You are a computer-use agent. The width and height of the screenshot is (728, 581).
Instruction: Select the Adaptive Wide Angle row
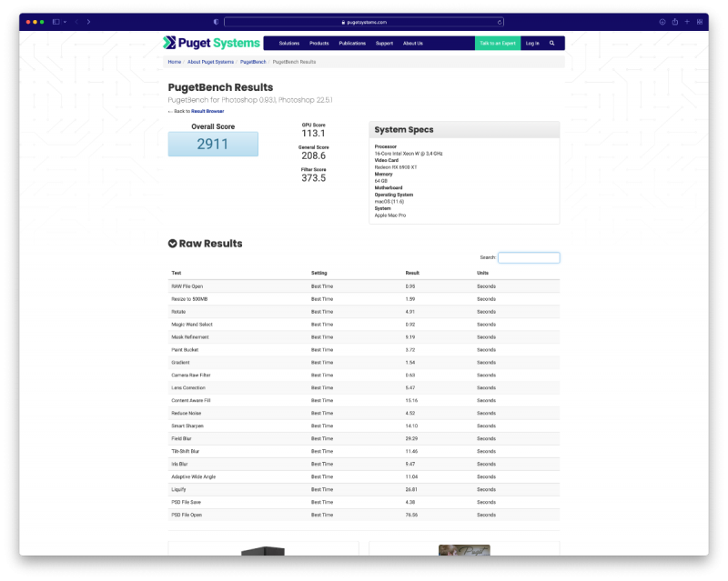(x=363, y=476)
